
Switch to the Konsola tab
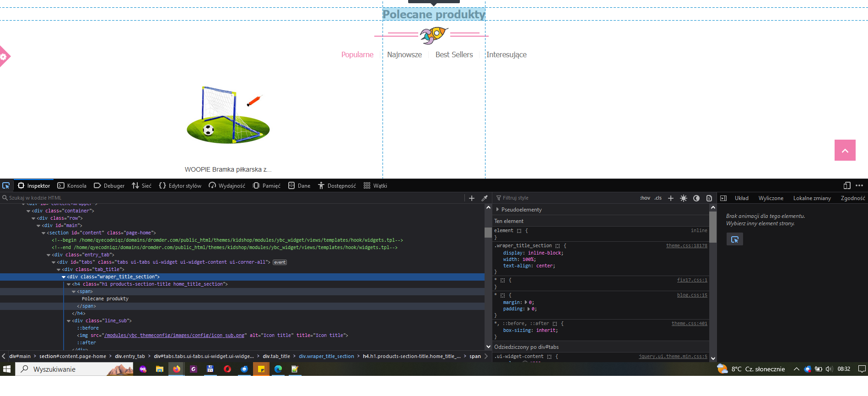72,186
